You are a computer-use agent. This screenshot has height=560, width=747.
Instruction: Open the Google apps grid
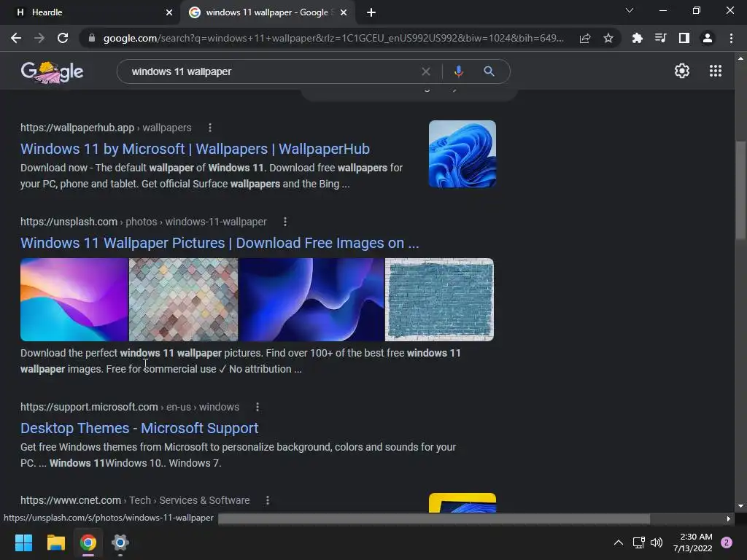(715, 71)
